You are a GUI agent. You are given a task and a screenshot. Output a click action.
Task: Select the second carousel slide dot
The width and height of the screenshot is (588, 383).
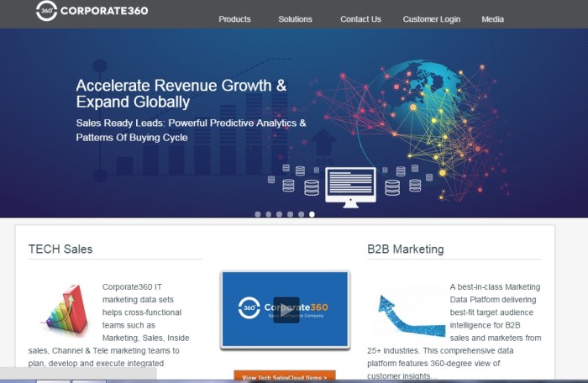click(x=269, y=214)
